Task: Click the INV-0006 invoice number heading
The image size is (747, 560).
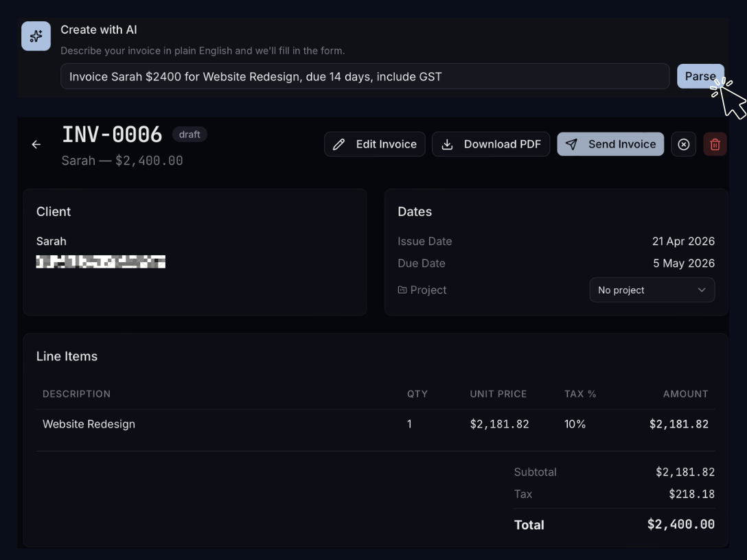Action: pos(112,135)
